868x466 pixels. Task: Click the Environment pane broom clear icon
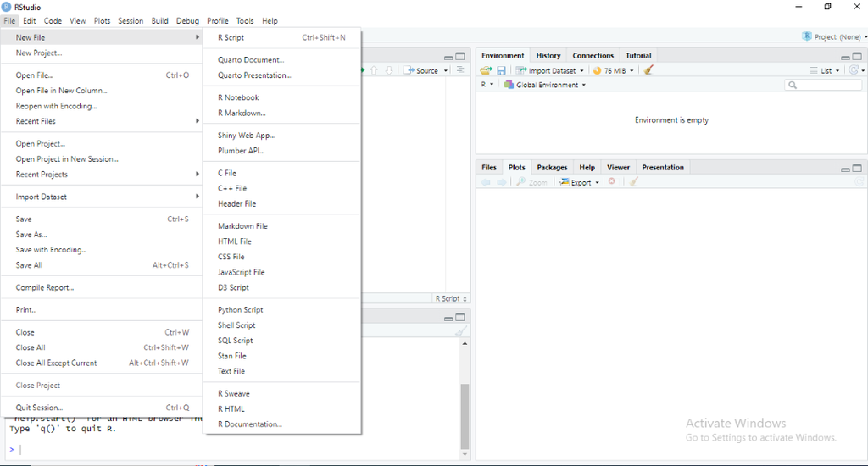tap(648, 70)
